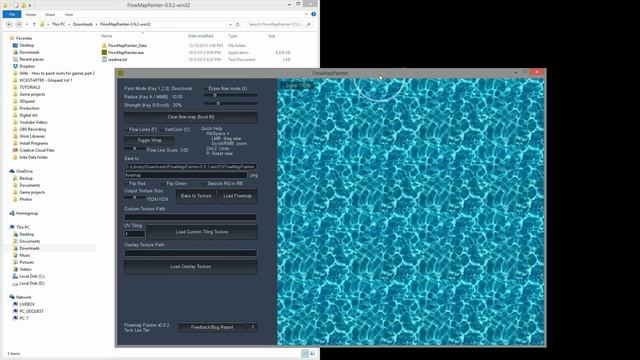Screen dimensions: 640x360
Task: Select Pictures under This PC
Action: (27, 262)
